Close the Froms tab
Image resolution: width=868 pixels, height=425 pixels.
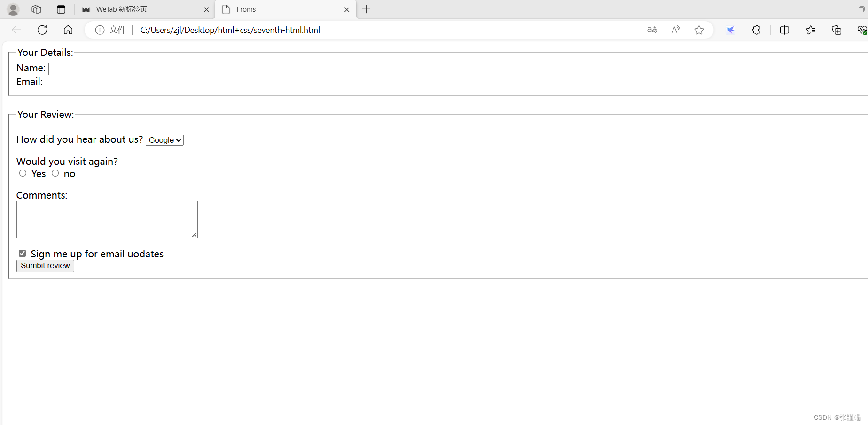coord(347,9)
